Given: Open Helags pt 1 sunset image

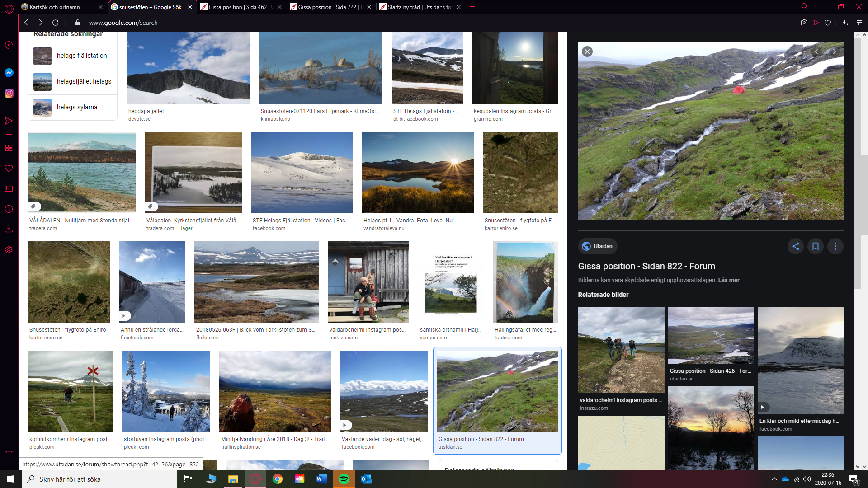Looking at the screenshot, I should tap(418, 173).
